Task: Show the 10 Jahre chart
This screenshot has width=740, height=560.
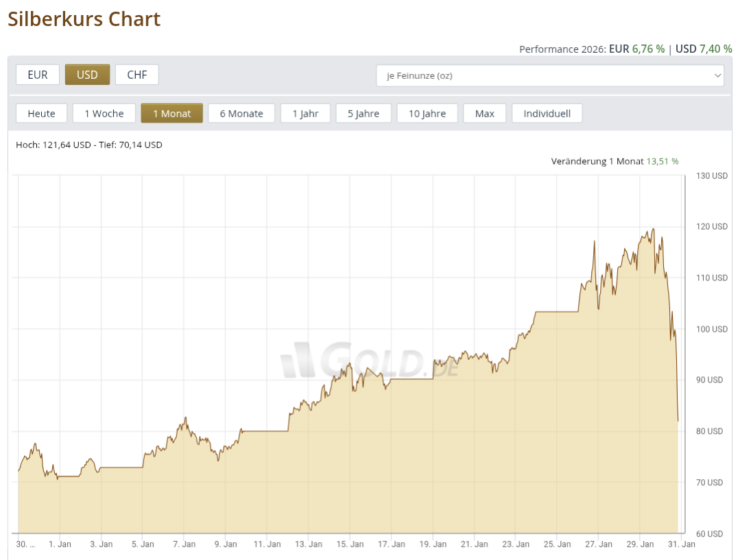Action: pyautogui.click(x=427, y=113)
